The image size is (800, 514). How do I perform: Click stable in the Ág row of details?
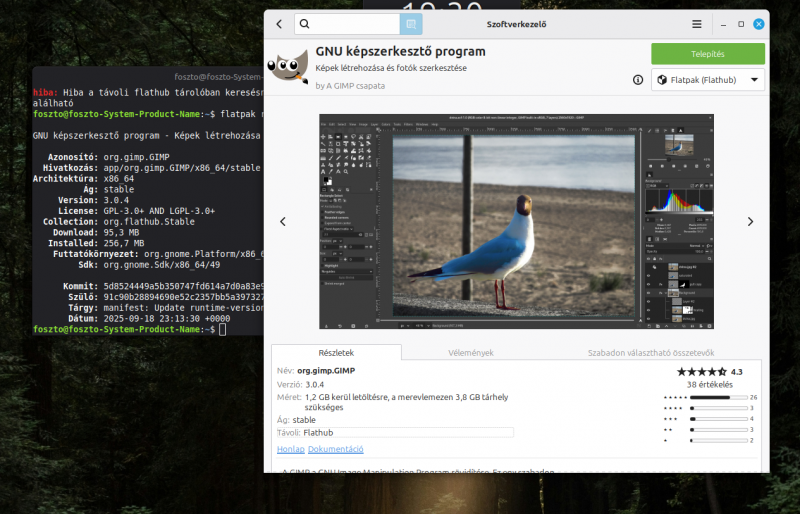[304, 420]
